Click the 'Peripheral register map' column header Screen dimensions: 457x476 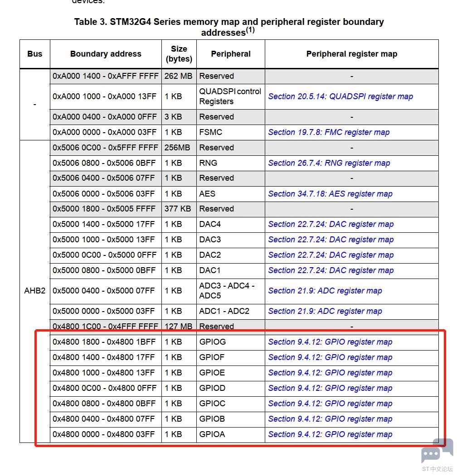[x=351, y=54]
